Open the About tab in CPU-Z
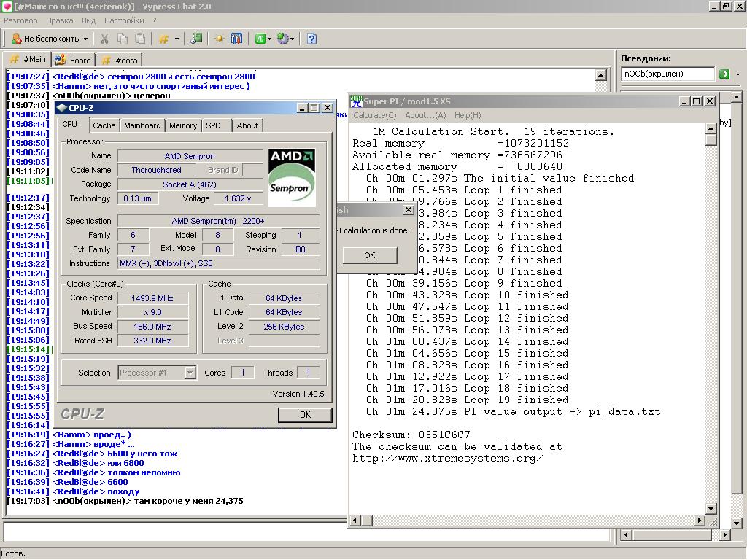 247,125
